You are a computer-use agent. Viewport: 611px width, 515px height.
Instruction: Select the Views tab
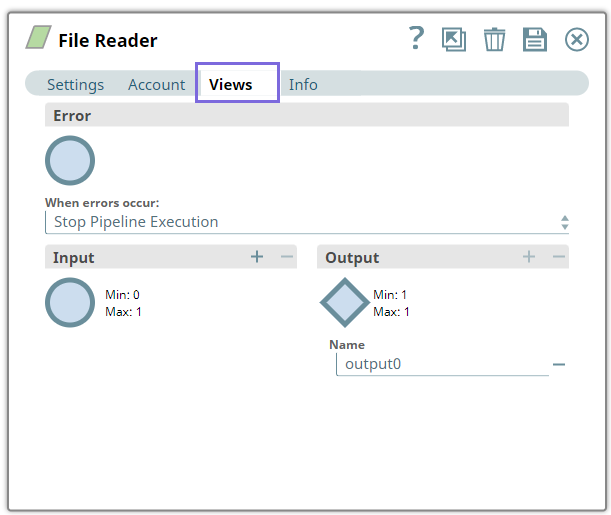(231, 85)
